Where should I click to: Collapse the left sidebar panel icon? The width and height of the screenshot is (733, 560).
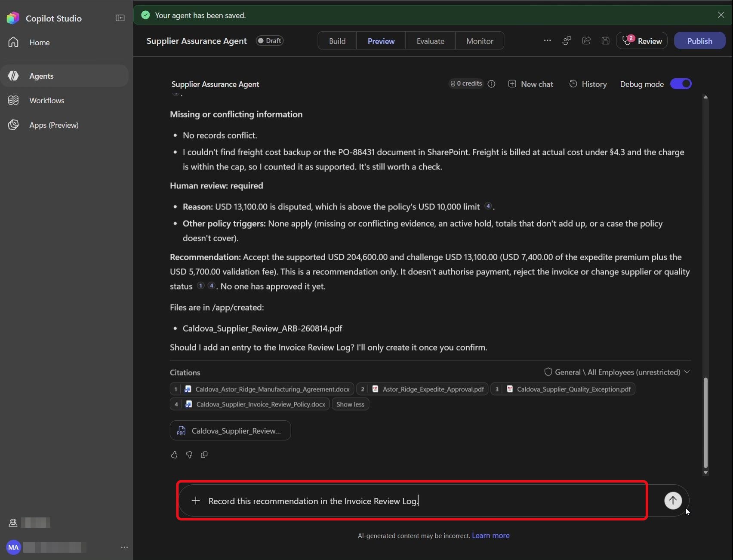coord(120,18)
